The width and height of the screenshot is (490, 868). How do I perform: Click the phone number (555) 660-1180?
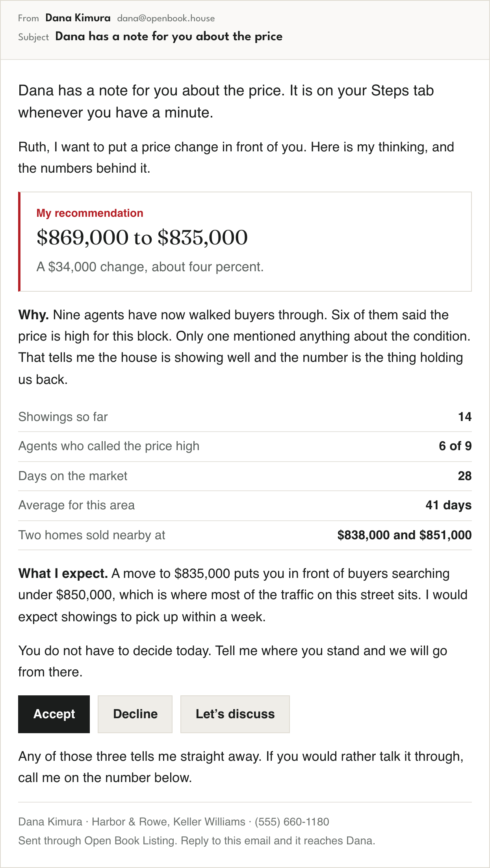pos(292,821)
